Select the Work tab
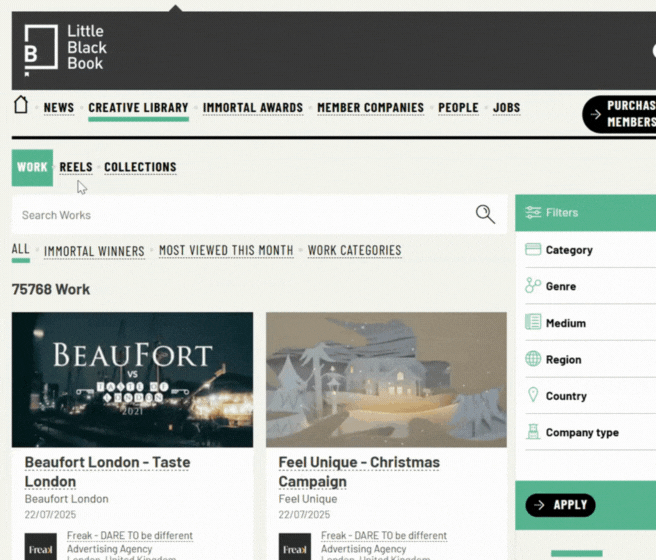The height and width of the screenshot is (560, 656). click(32, 167)
